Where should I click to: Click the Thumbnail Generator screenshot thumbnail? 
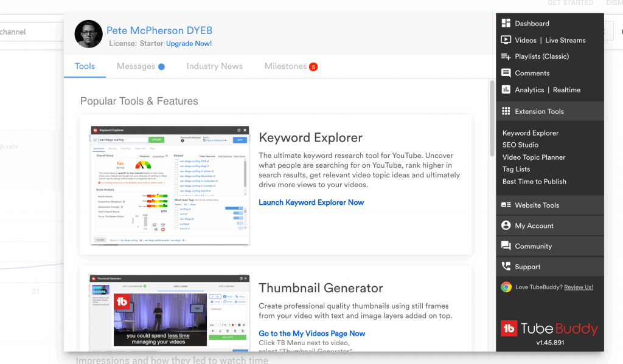(x=169, y=312)
